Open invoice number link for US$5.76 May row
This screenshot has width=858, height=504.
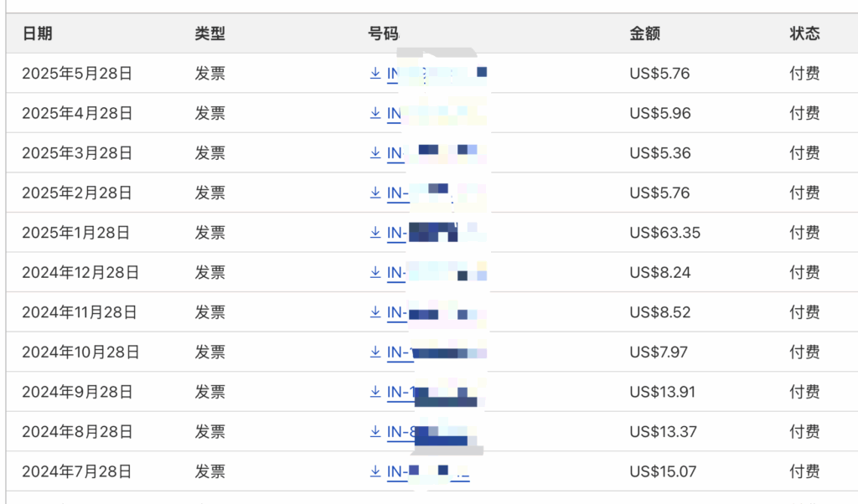437,73
